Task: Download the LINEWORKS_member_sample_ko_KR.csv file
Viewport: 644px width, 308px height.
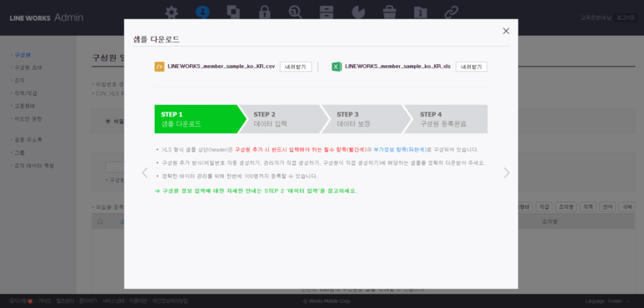Action: (296, 67)
